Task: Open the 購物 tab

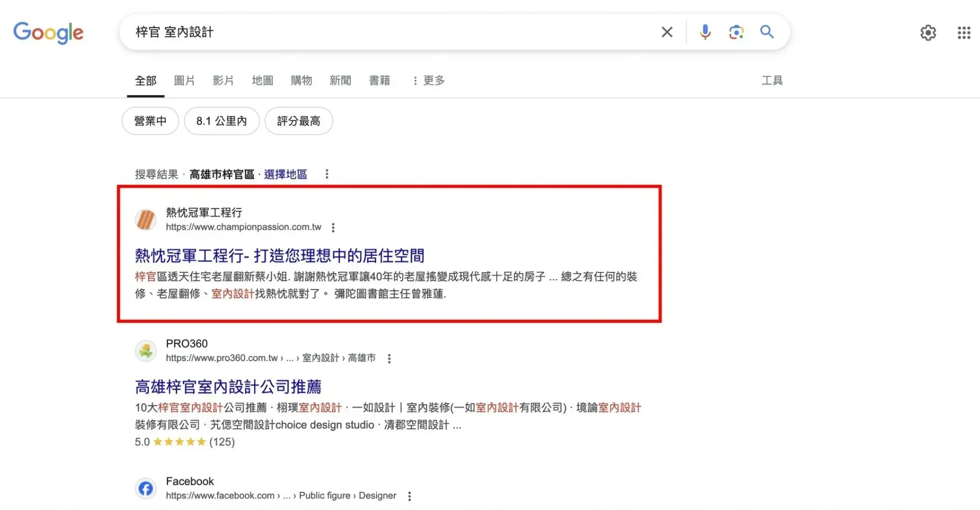Action: click(x=302, y=81)
